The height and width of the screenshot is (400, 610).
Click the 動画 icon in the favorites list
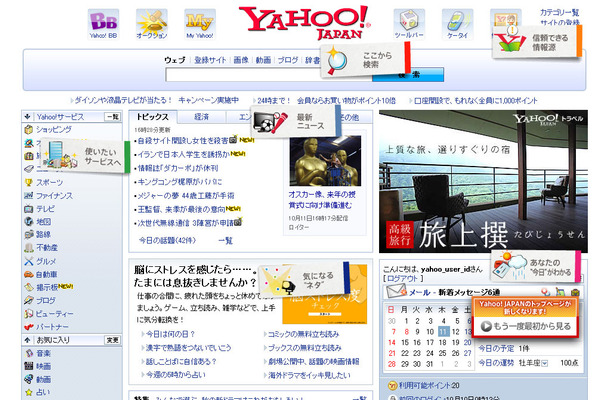(28, 379)
